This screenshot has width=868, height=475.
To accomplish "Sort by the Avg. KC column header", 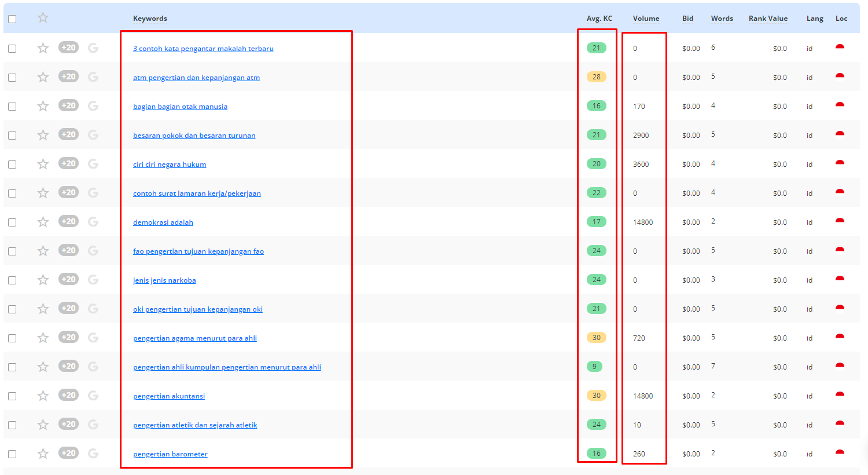I will pyautogui.click(x=599, y=19).
